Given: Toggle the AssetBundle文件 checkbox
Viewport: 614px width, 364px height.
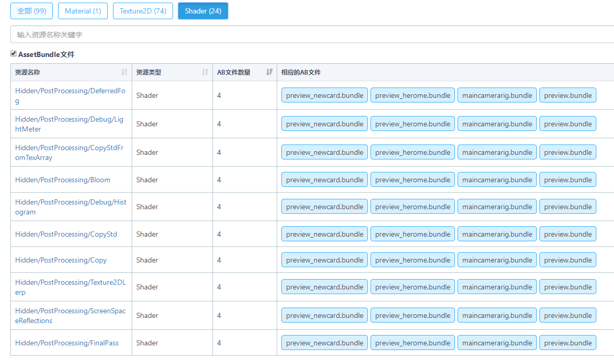Looking at the screenshot, I should pyautogui.click(x=13, y=54).
